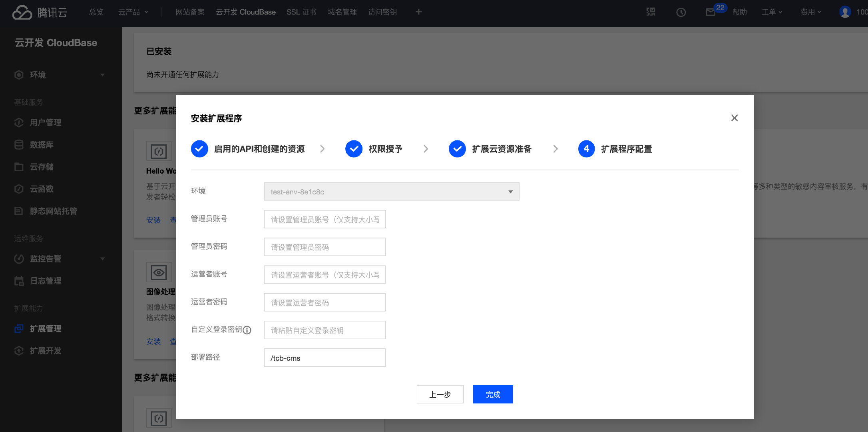Click the 完成 button

(x=492, y=394)
